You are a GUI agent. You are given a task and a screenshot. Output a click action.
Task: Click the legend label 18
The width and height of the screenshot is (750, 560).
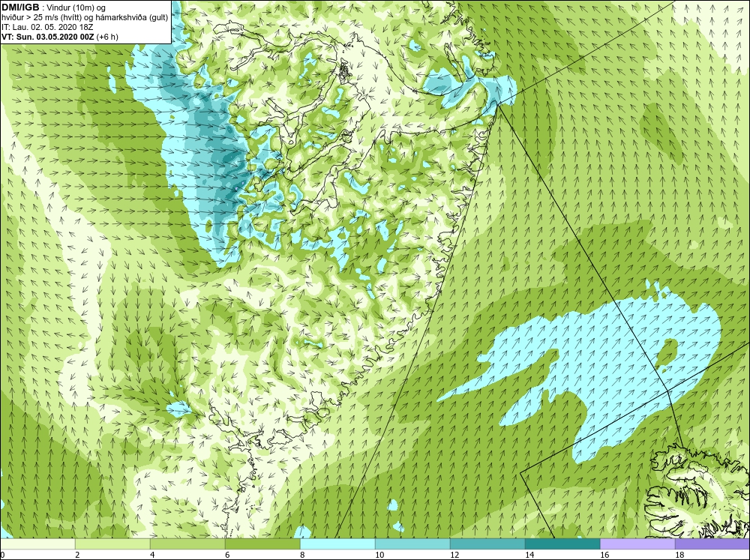[x=679, y=555]
